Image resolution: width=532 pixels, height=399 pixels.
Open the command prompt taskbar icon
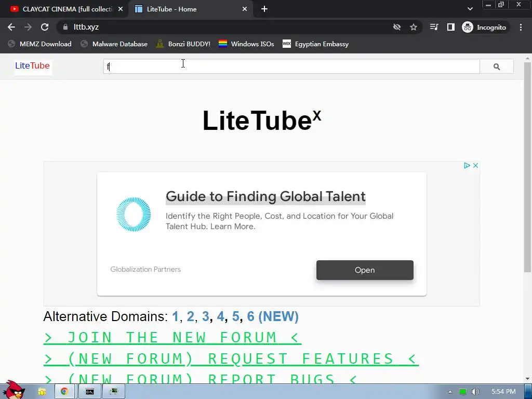[x=89, y=392]
